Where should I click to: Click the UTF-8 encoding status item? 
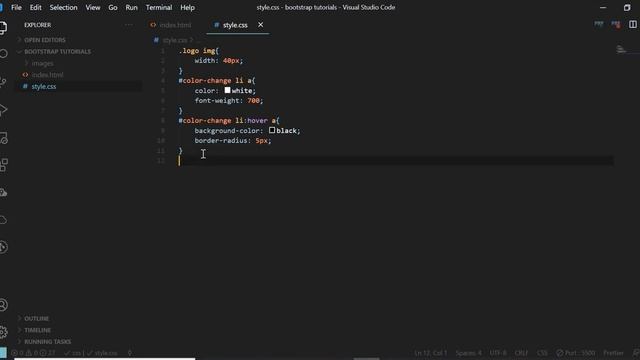pyautogui.click(x=498, y=353)
